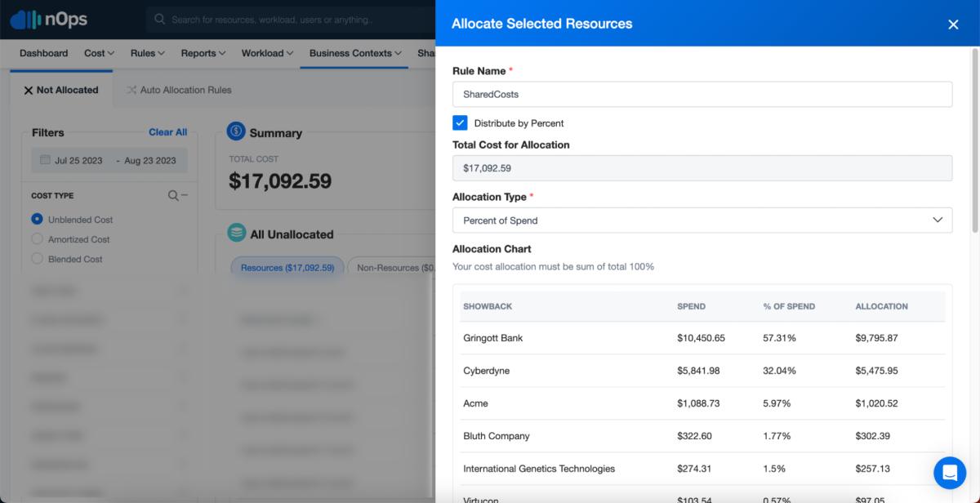Switch to Auto Allocation Rules tab

click(179, 90)
